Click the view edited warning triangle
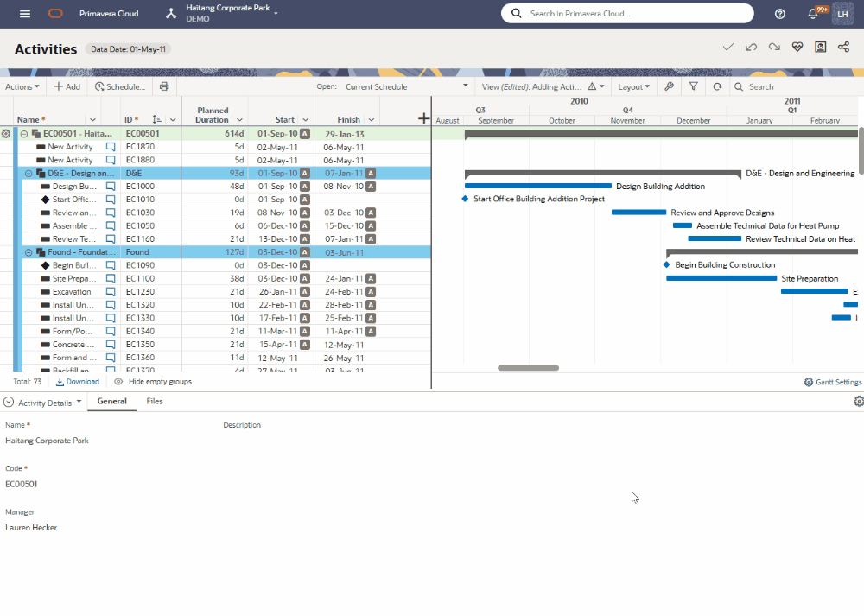Viewport: 864px width, 616px height. [592, 86]
